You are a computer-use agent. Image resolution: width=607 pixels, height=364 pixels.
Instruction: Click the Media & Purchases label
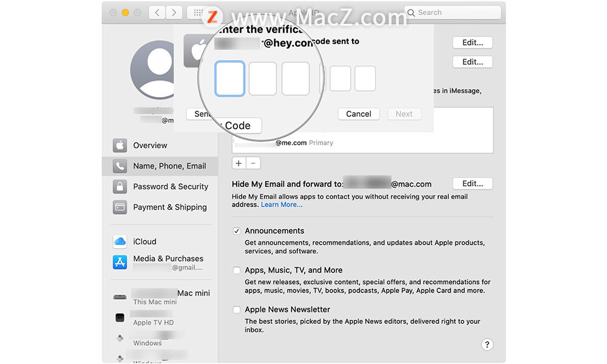pos(168,258)
